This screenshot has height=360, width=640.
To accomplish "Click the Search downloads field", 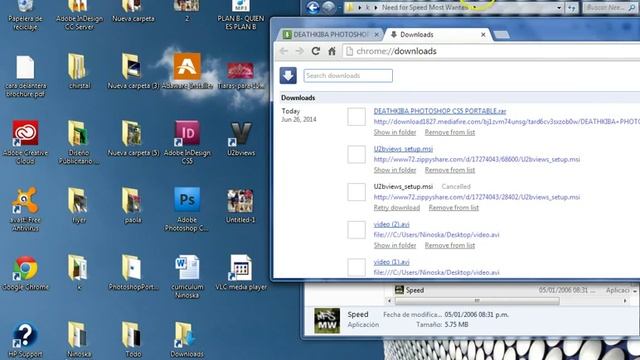I will point(348,76).
